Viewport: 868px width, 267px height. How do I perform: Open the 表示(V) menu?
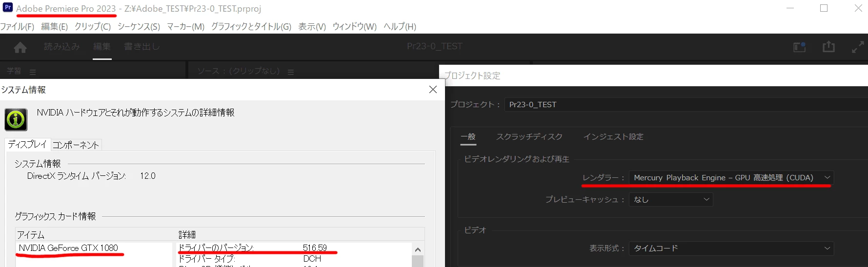click(312, 27)
